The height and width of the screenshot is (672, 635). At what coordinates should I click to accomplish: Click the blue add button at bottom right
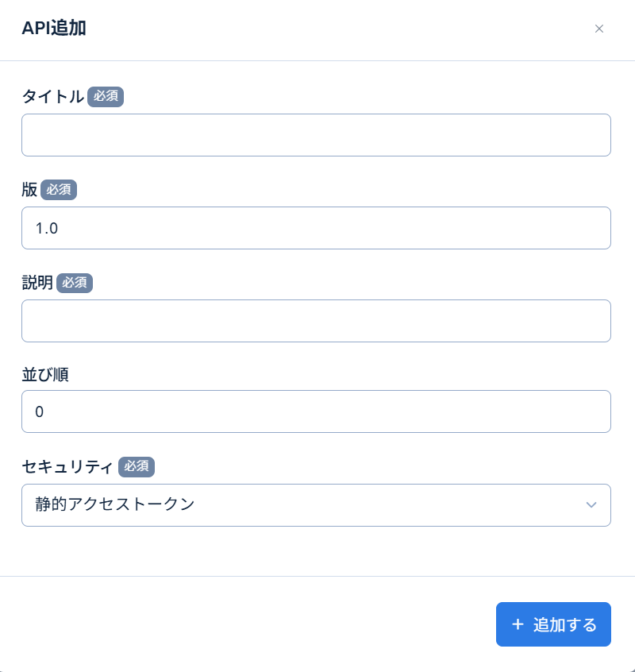(553, 624)
